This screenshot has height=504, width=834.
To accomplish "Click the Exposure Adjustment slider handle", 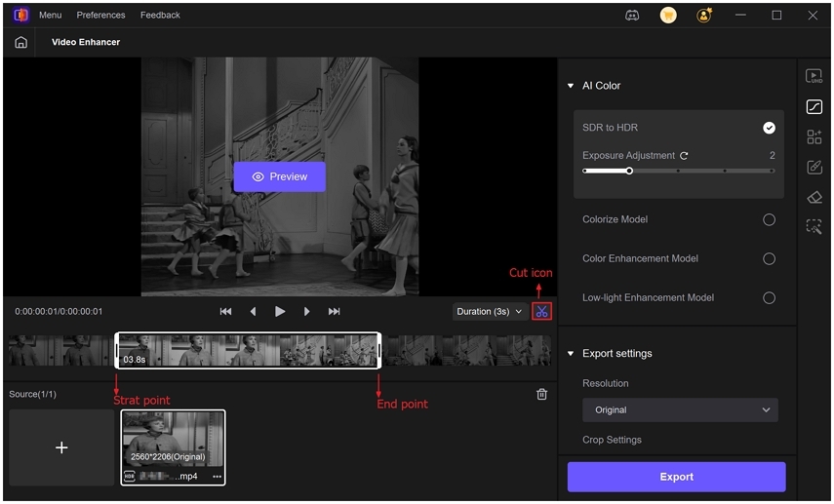I will [x=629, y=172].
